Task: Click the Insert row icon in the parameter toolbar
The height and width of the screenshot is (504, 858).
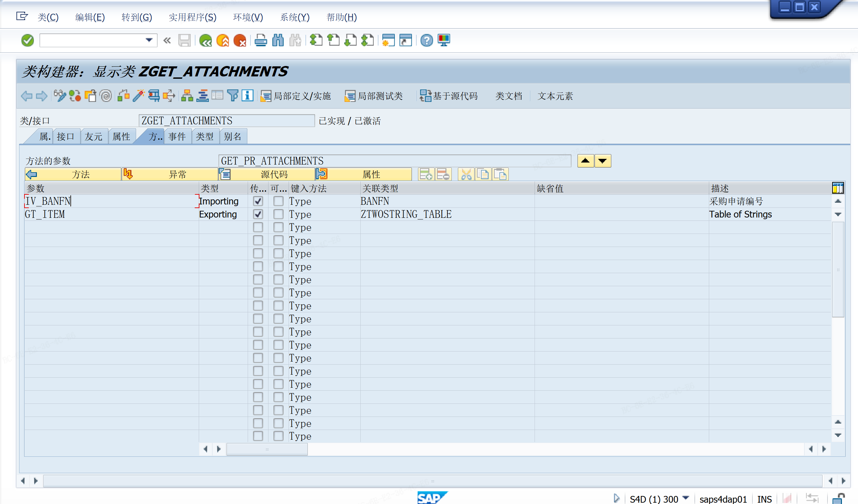Action: 426,175
